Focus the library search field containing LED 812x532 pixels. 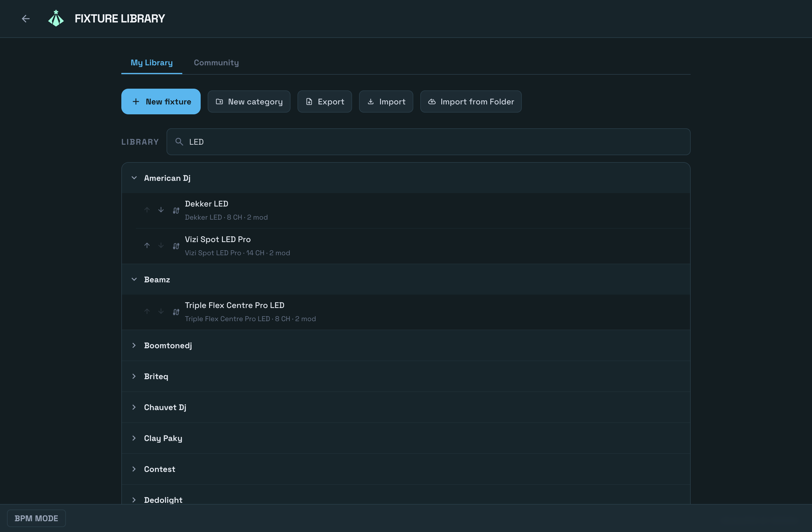pyautogui.click(x=428, y=142)
